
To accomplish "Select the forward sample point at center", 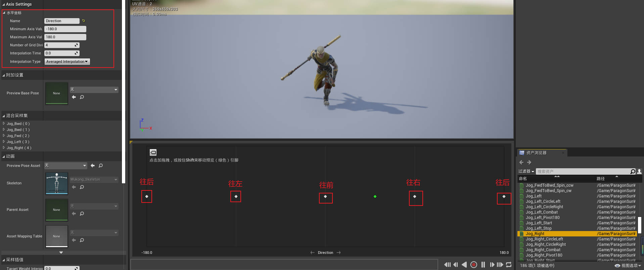I will click(x=325, y=196).
